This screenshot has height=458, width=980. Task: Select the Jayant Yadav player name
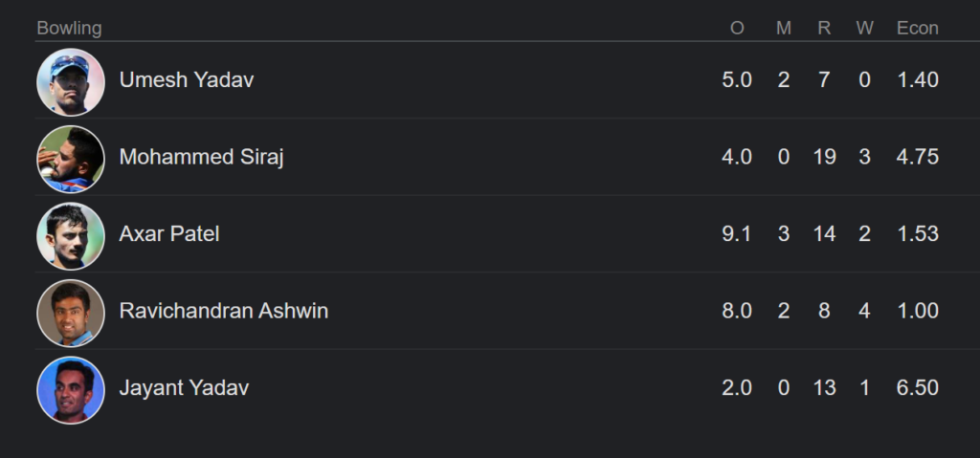click(184, 387)
